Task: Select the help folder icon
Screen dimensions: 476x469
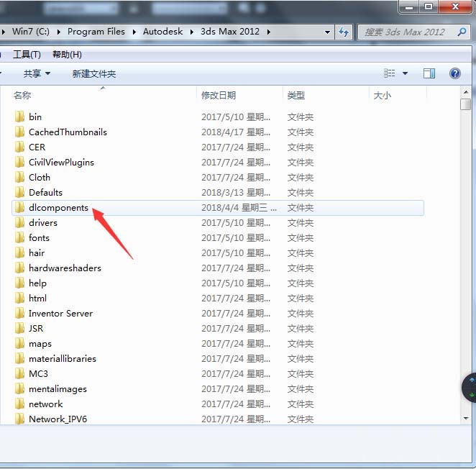Action: pos(19,283)
